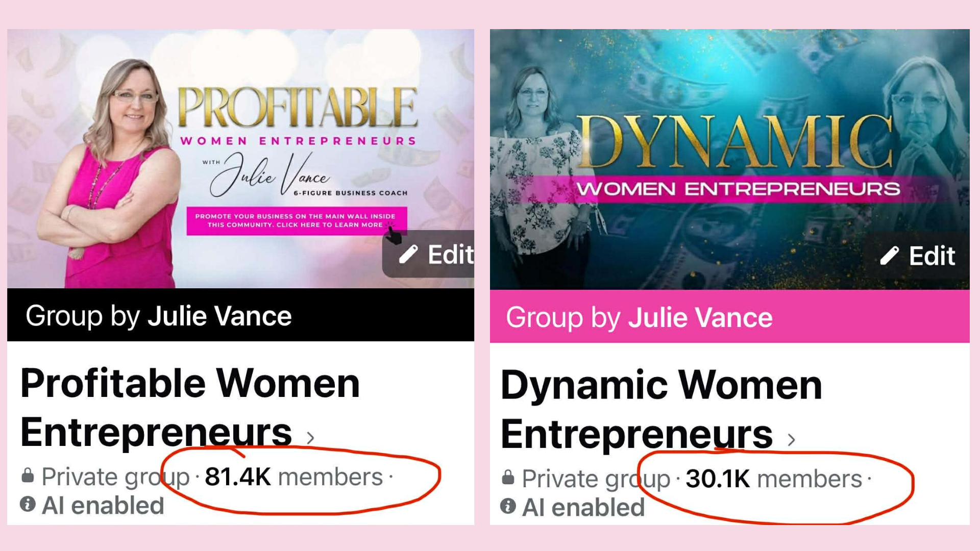
Task: Click the info icon beside Profitable's AI enabled
Action: coord(28,505)
